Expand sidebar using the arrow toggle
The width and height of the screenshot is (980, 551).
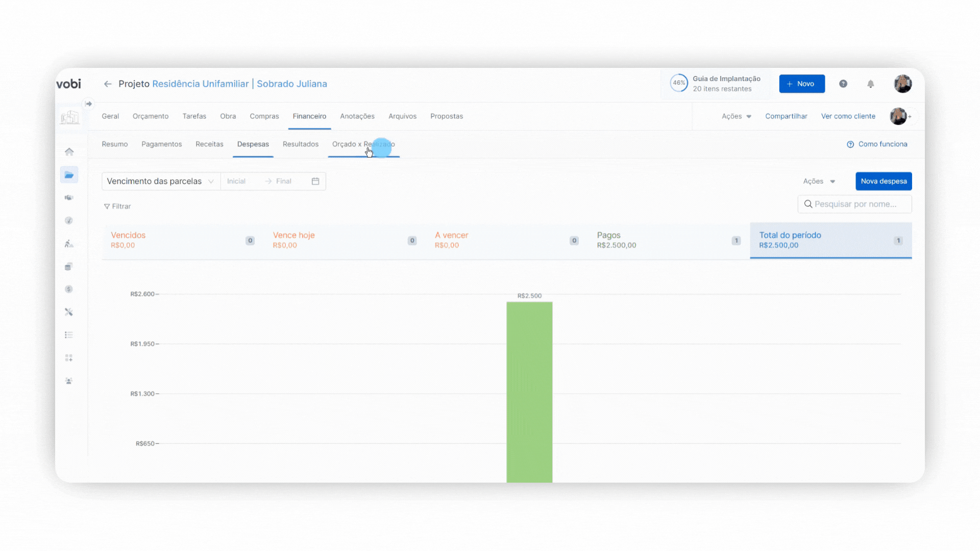coord(89,104)
